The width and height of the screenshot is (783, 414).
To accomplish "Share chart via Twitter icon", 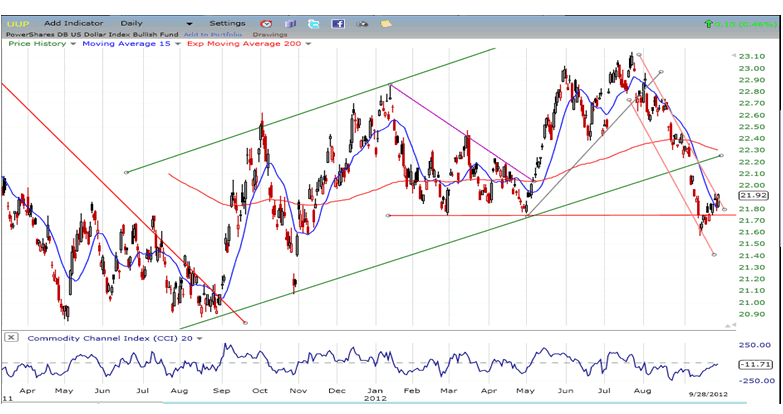I will pyautogui.click(x=314, y=22).
